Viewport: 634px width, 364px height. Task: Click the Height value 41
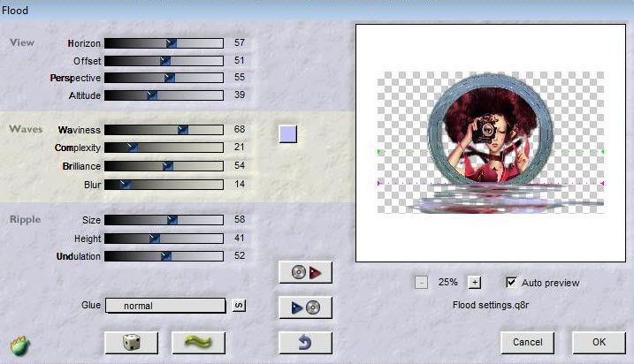point(240,238)
